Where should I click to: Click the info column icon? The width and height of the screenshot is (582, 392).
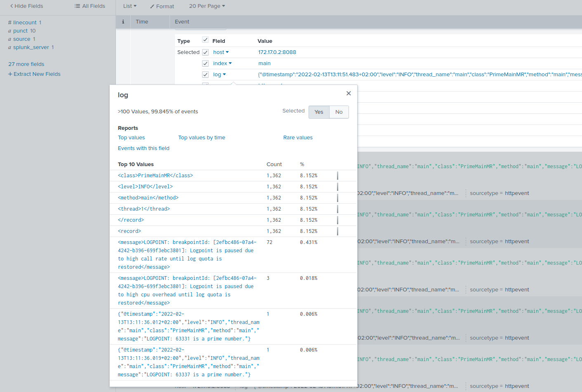click(123, 22)
